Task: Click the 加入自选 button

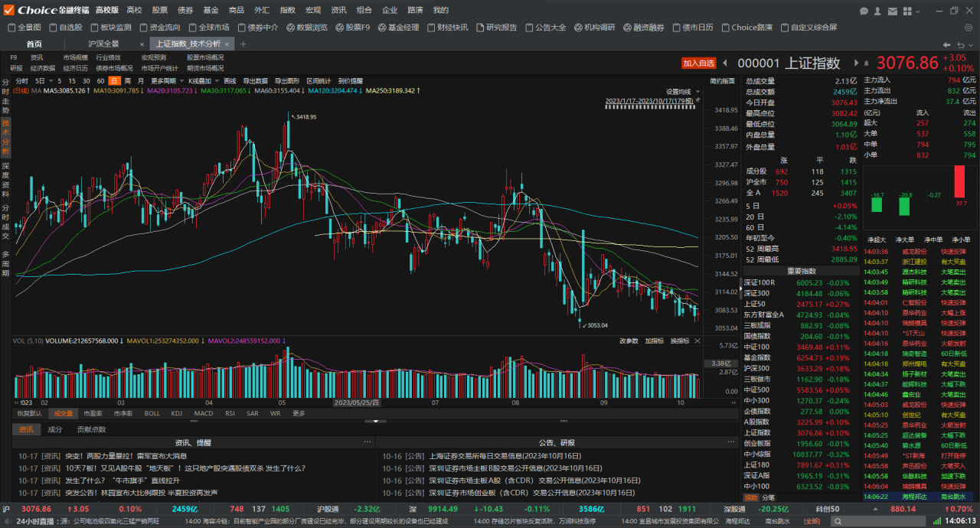Action: [699, 64]
